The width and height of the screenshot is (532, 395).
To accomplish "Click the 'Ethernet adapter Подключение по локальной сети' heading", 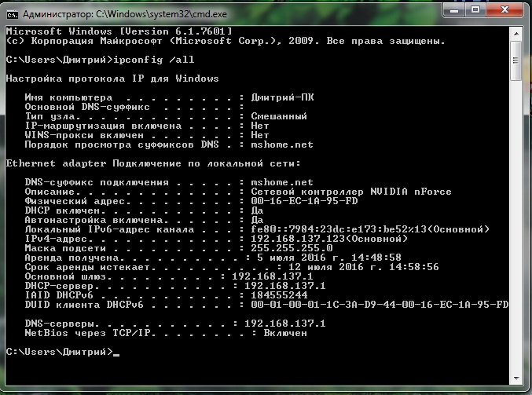I will coord(153,163).
